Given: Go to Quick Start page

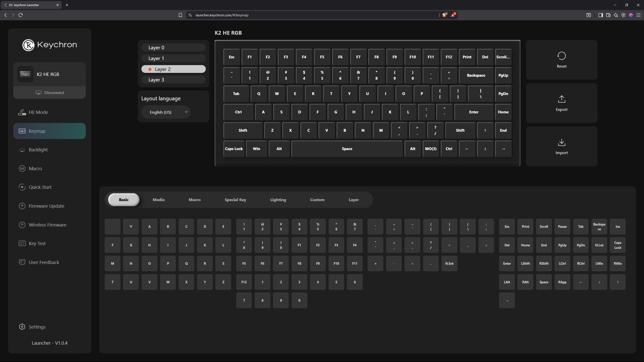Looking at the screenshot, I should (x=40, y=187).
